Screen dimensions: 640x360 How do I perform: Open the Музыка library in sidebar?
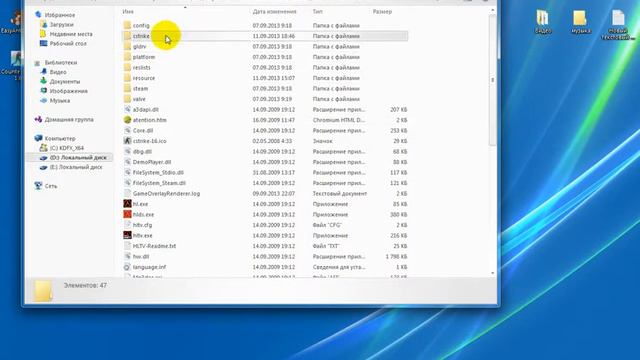point(60,101)
